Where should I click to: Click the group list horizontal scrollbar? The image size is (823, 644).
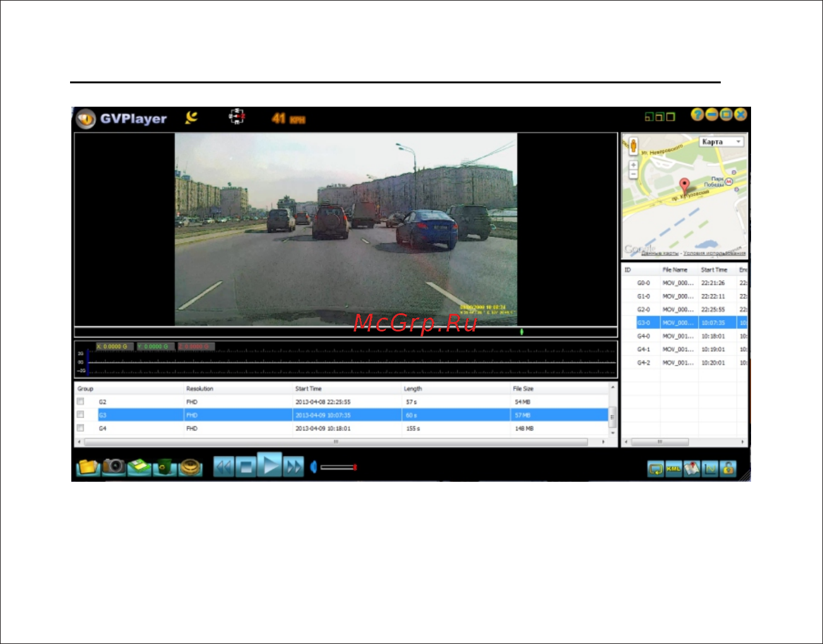pyautogui.click(x=336, y=442)
